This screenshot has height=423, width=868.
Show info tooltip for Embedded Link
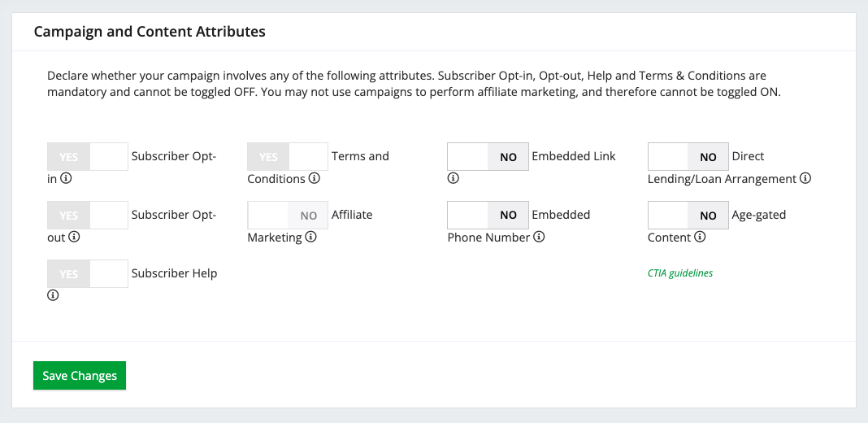[x=454, y=179]
